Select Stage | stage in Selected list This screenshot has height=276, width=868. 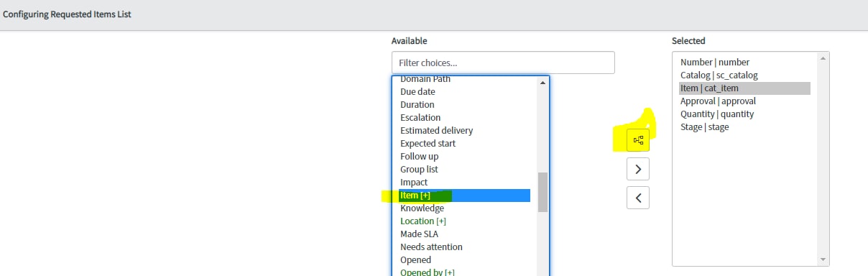(x=744, y=127)
